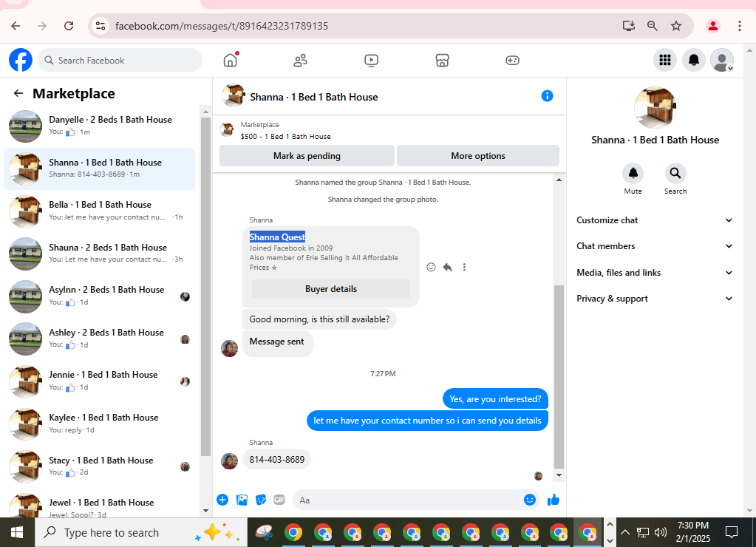Screen dimensions: 756x547
Task: Open the account profile avatar menu
Action: point(722,60)
